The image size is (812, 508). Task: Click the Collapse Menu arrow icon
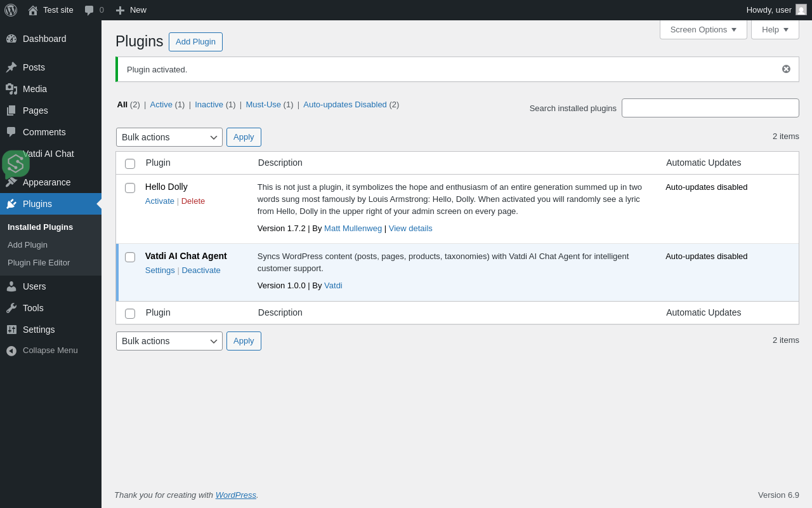click(x=11, y=351)
